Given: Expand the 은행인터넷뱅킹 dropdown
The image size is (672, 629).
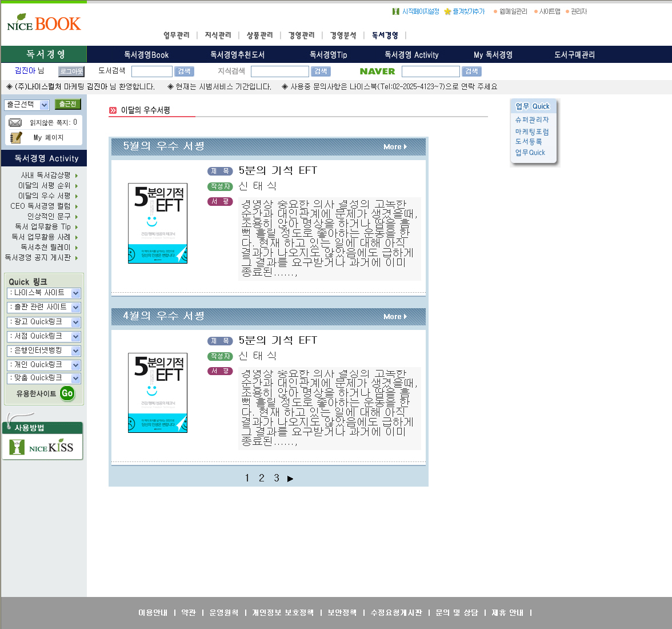Looking at the screenshot, I should (x=75, y=351).
